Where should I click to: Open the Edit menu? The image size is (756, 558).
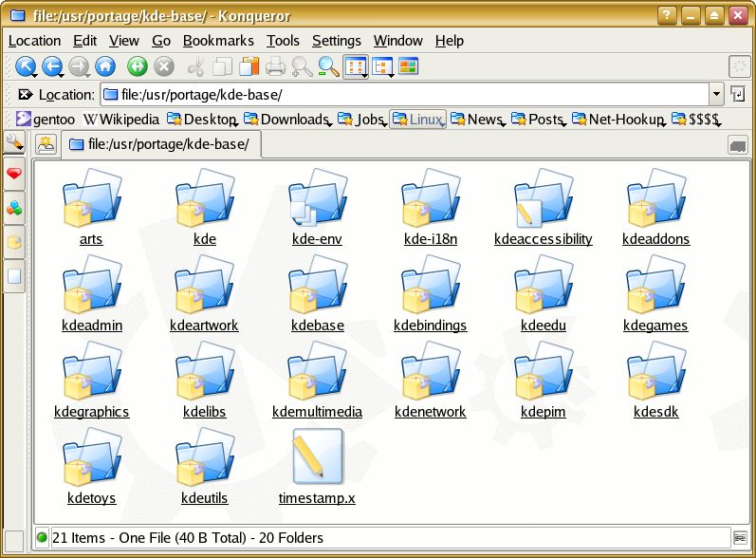pos(84,41)
